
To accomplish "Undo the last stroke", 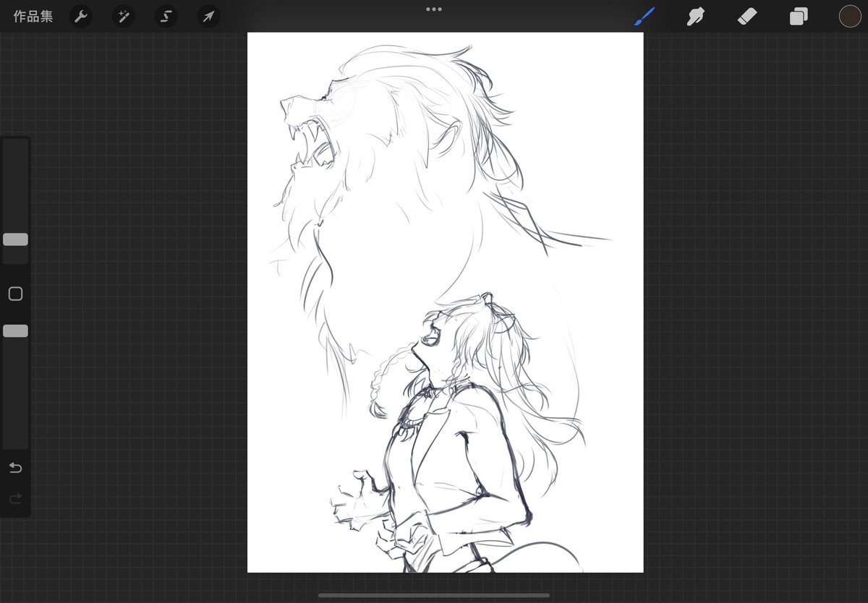I will [x=15, y=468].
